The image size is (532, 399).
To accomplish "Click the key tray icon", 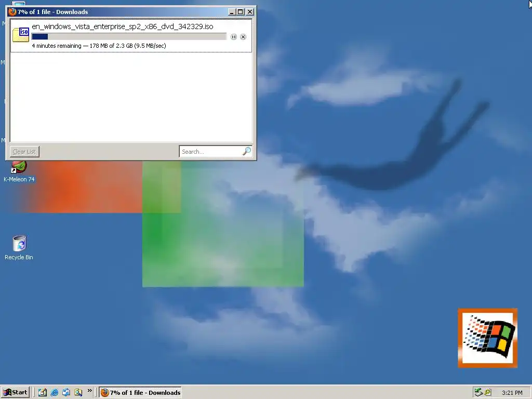I will [x=488, y=392].
